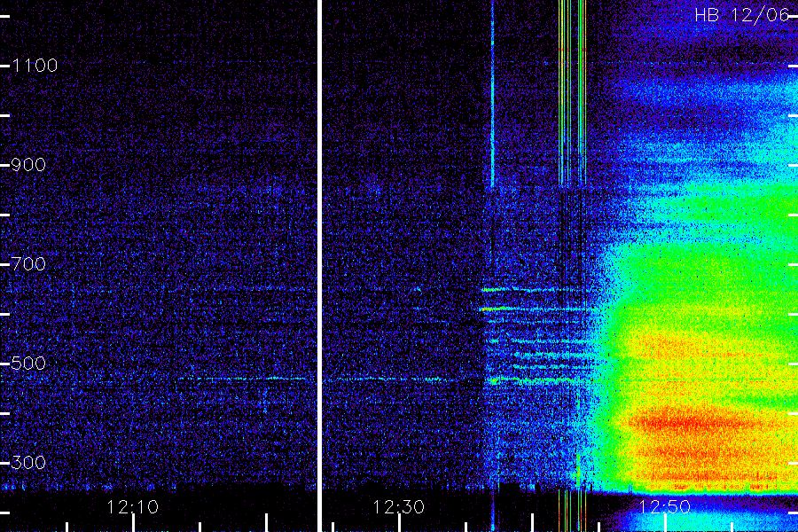Click the 12:10 time axis label

click(x=133, y=507)
